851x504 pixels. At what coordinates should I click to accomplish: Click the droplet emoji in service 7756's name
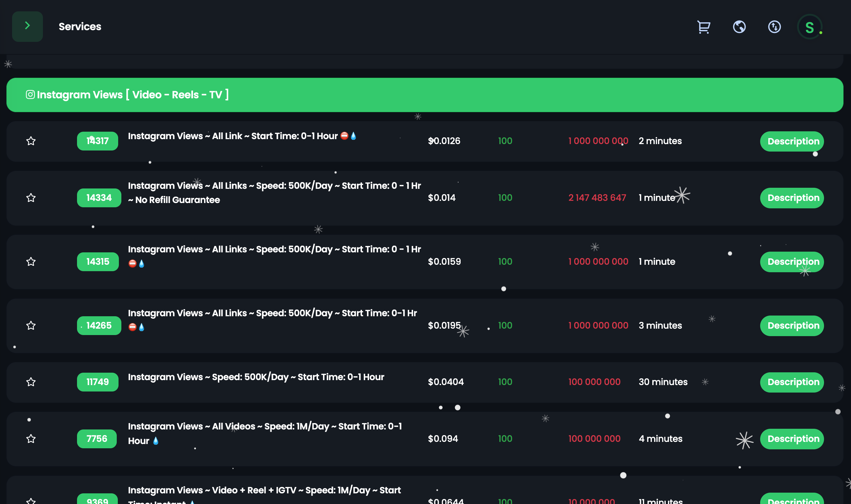155,441
